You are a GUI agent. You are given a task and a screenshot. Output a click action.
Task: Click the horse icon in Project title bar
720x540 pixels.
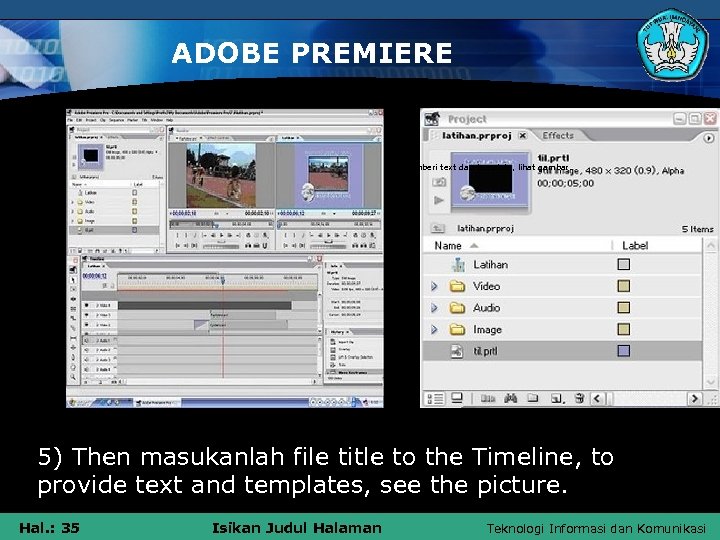pyautogui.click(x=432, y=119)
